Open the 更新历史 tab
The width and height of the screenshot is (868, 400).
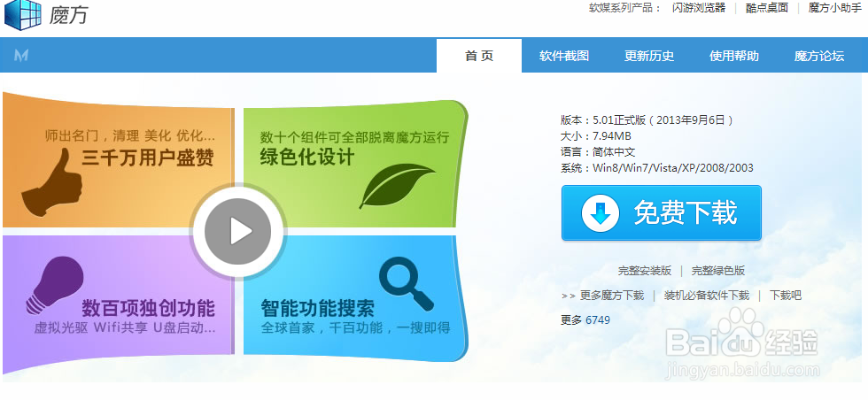649,56
